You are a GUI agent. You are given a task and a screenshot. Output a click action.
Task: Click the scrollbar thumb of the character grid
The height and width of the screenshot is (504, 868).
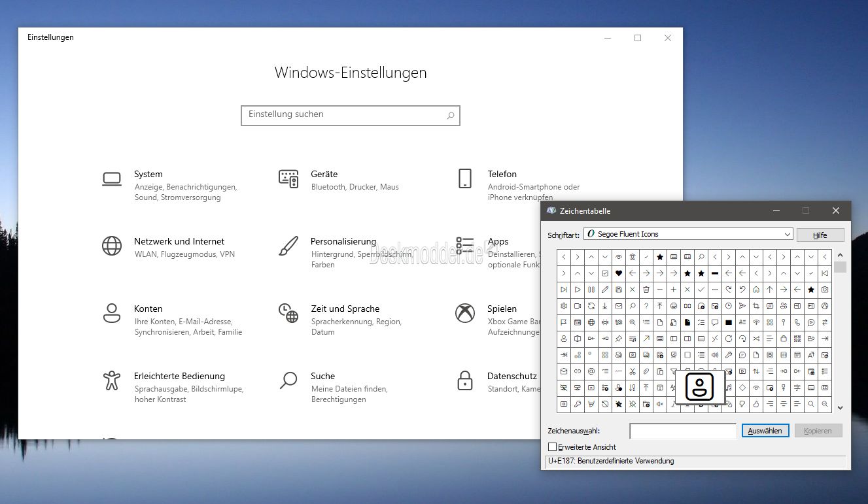pyautogui.click(x=840, y=267)
